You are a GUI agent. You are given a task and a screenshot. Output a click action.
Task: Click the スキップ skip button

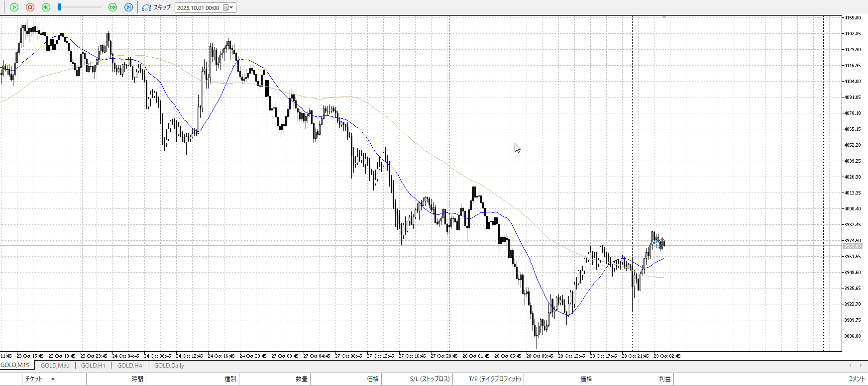(x=156, y=7)
